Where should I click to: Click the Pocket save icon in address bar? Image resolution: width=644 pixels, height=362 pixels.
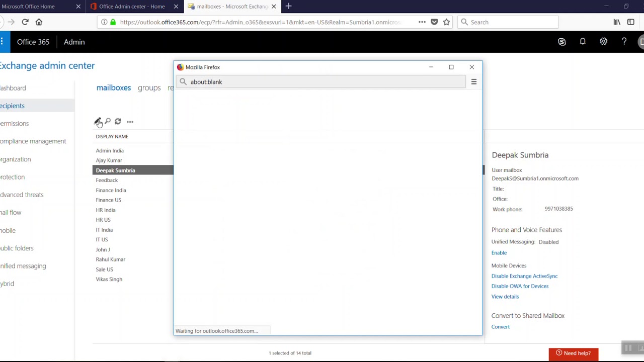(434, 22)
